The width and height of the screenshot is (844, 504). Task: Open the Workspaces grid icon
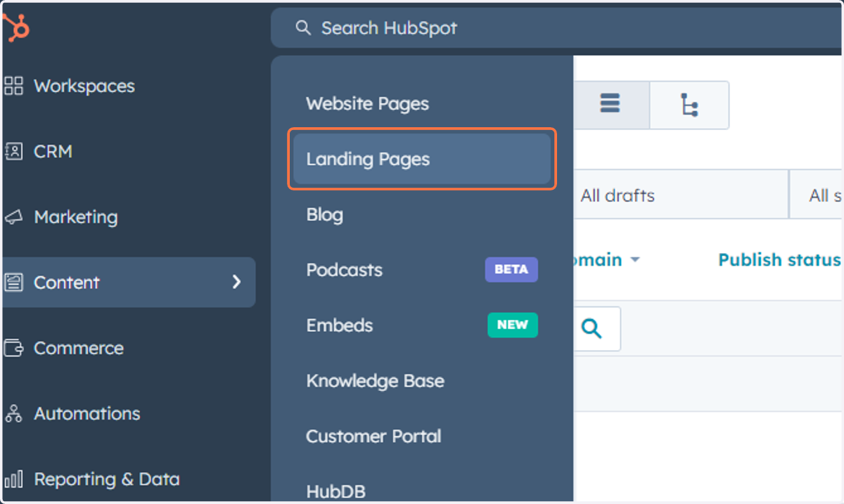pos(13,86)
